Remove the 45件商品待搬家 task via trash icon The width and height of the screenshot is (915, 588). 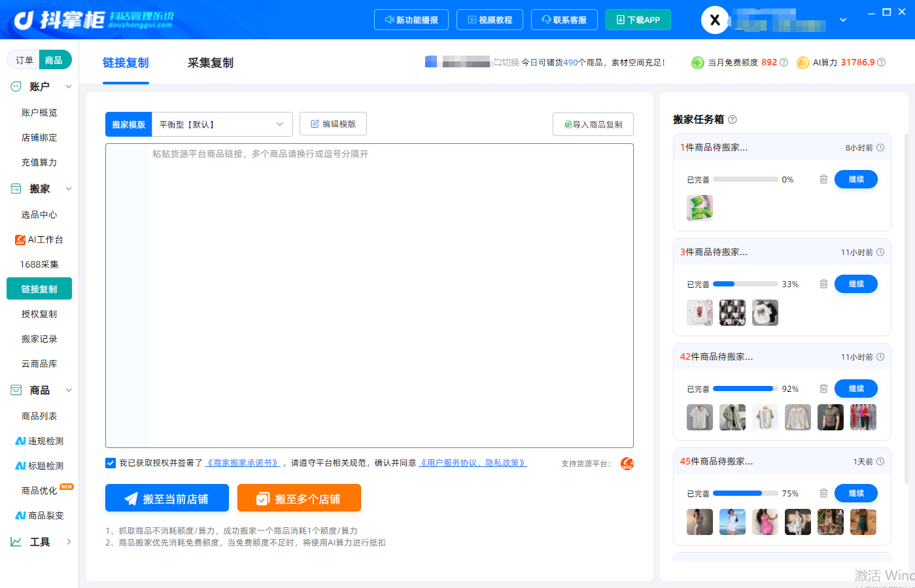[x=823, y=493]
